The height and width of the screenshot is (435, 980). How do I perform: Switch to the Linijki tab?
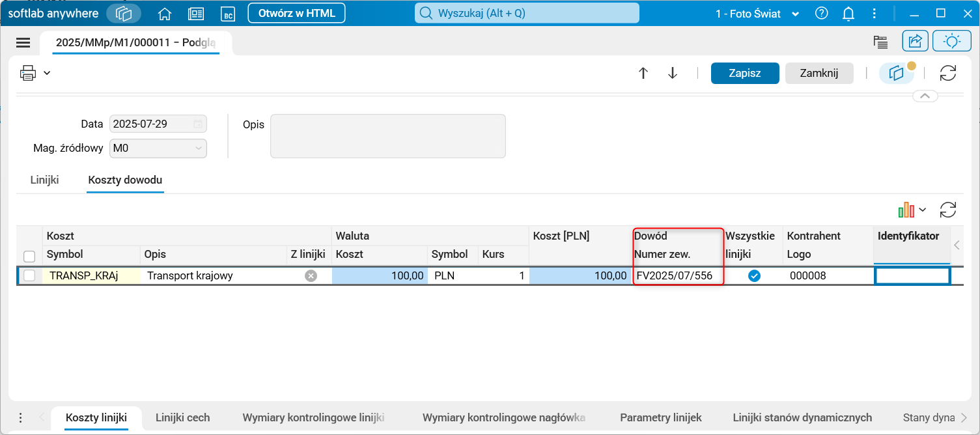pos(45,180)
